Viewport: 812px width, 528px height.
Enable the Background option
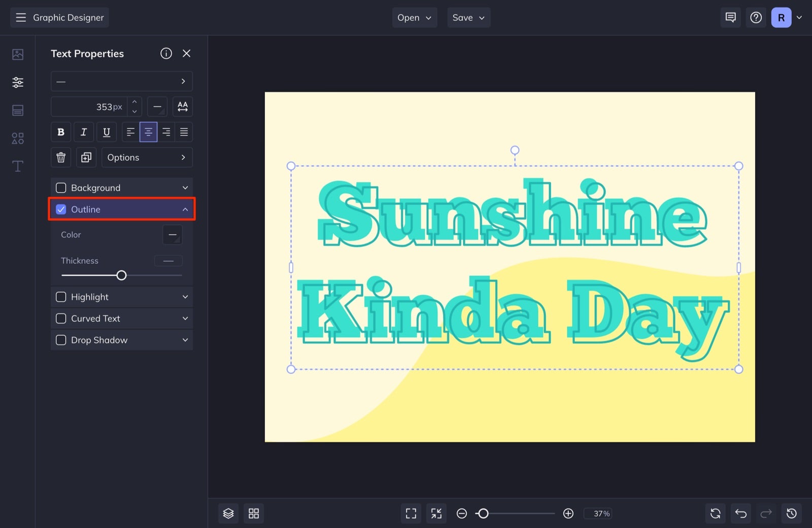click(x=61, y=187)
